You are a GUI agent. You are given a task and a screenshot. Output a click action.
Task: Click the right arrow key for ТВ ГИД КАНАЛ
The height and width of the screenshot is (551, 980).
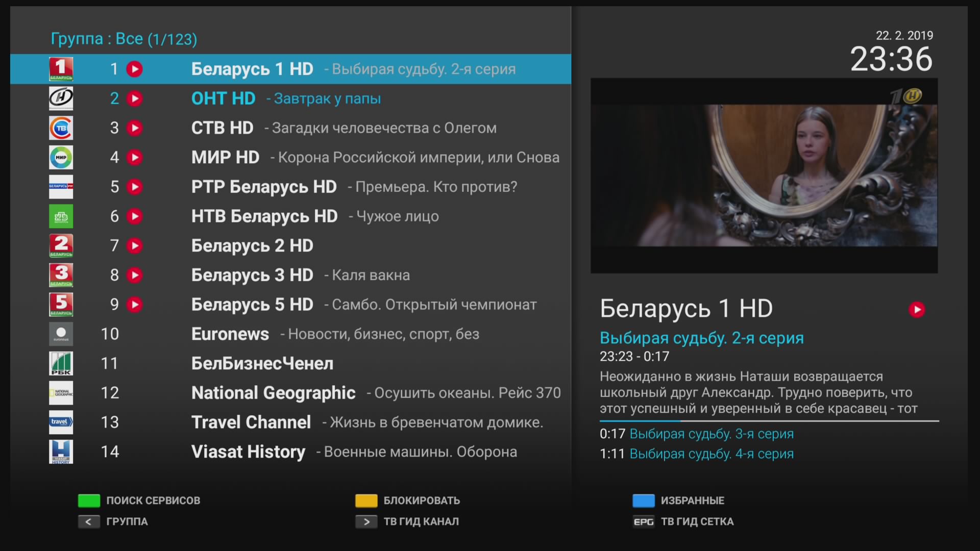pyautogui.click(x=366, y=522)
